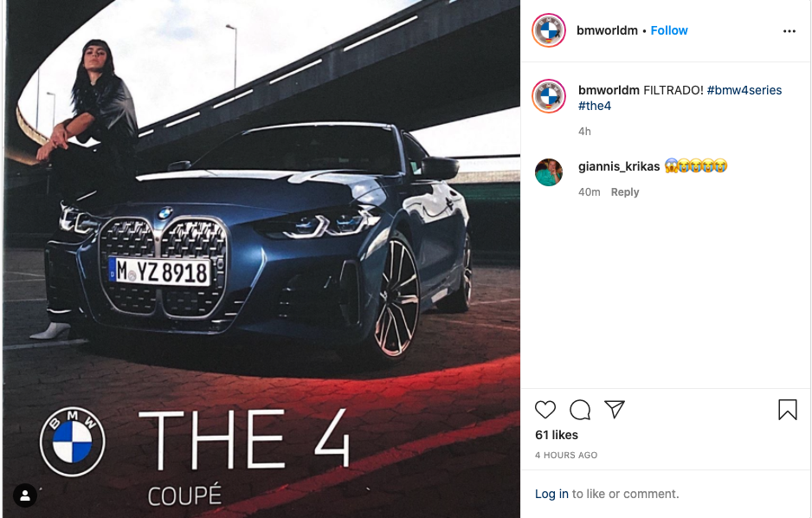Reply to giannis_krikas comment
The image size is (812, 518).
pyautogui.click(x=624, y=192)
